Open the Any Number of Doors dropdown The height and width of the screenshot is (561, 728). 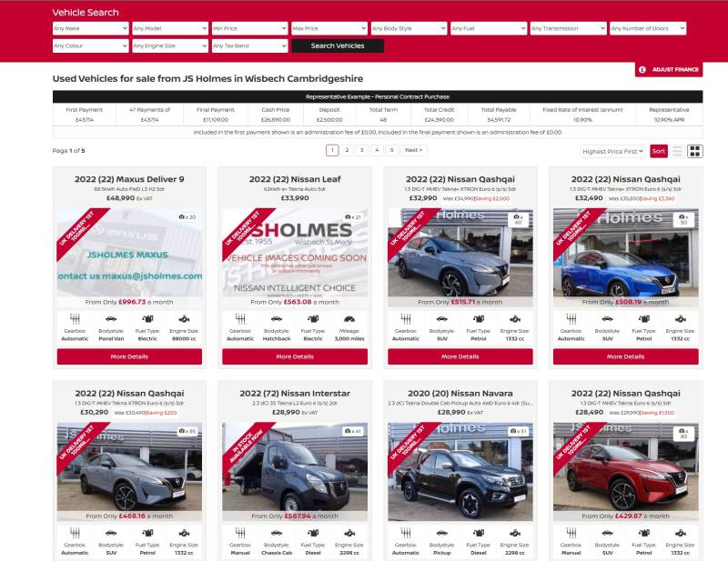click(648, 28)
